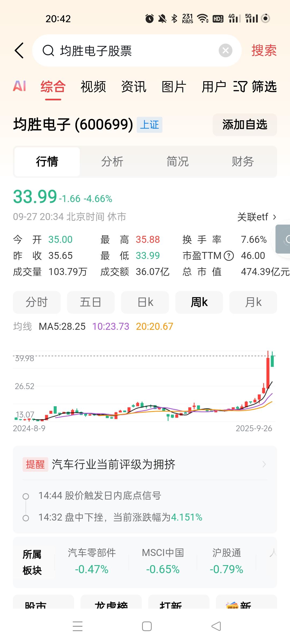Tap the 市盈TTM help question icon
Image resolution: width=290 pixels, height=644 pixels.
(x=229, y=256)
